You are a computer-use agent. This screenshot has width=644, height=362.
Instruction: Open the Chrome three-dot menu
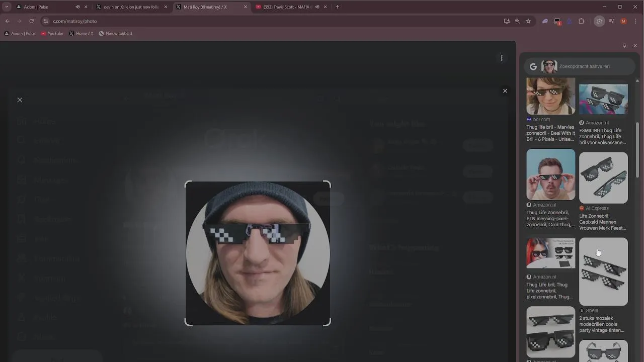click(x=636, y=21)
